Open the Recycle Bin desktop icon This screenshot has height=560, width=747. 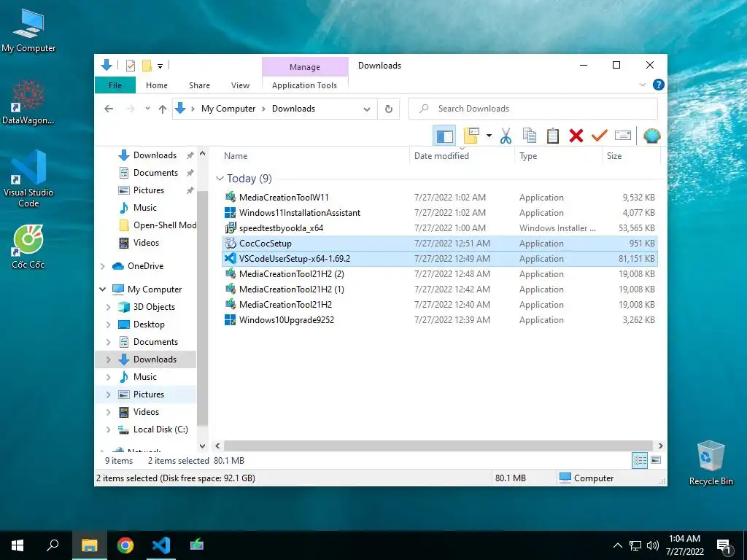click(711, 463)
